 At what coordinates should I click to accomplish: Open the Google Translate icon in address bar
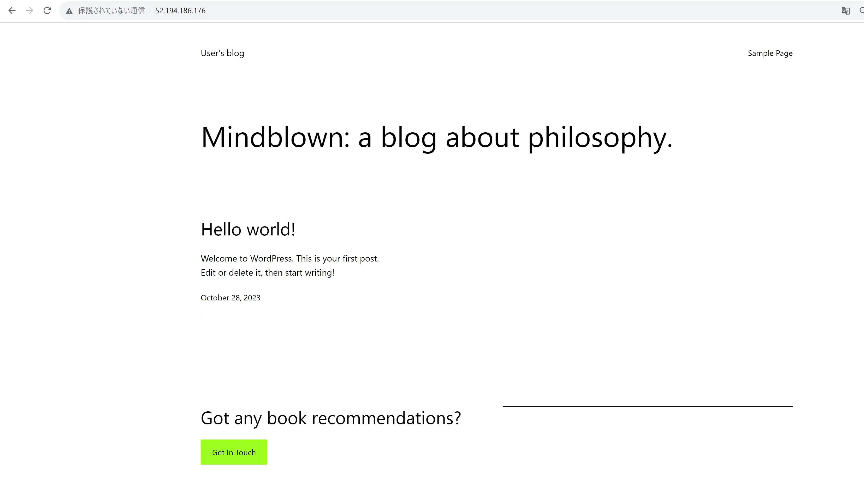pos(845,11)
